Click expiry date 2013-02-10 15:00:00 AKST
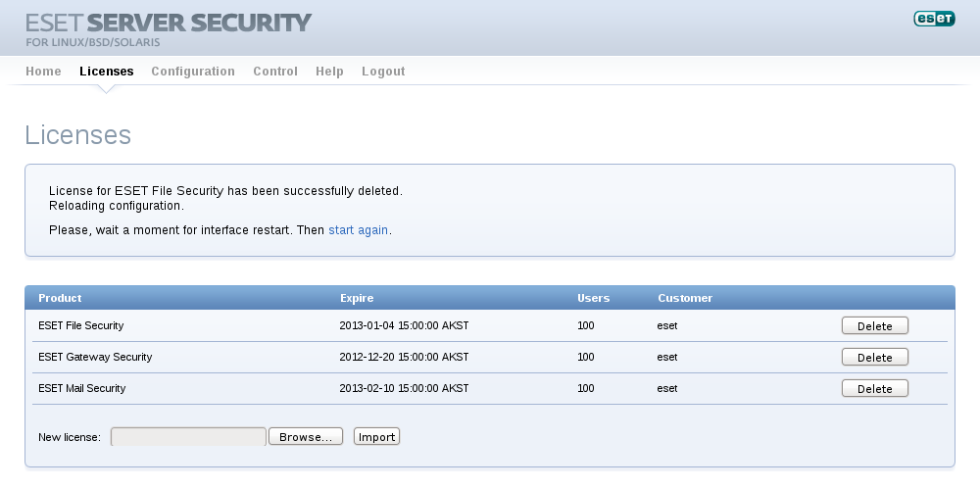The height and width of the screenshot is (490, 980). 404,388
